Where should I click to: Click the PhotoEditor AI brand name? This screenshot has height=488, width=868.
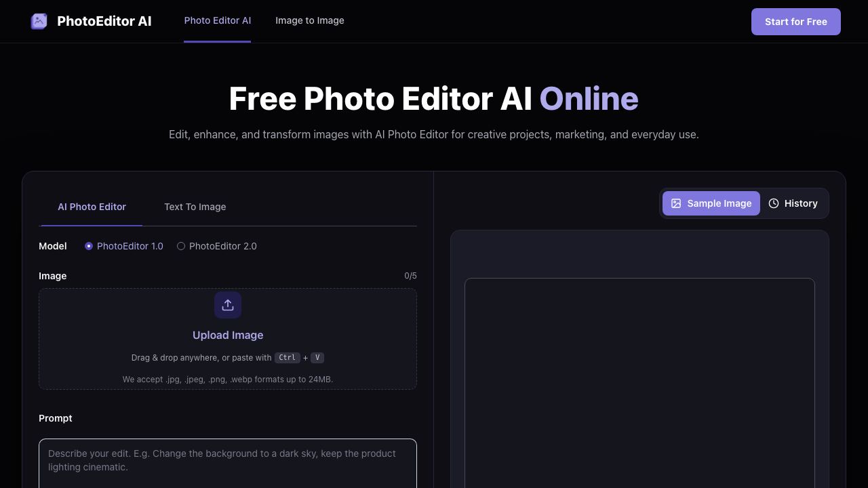(104, 21)
